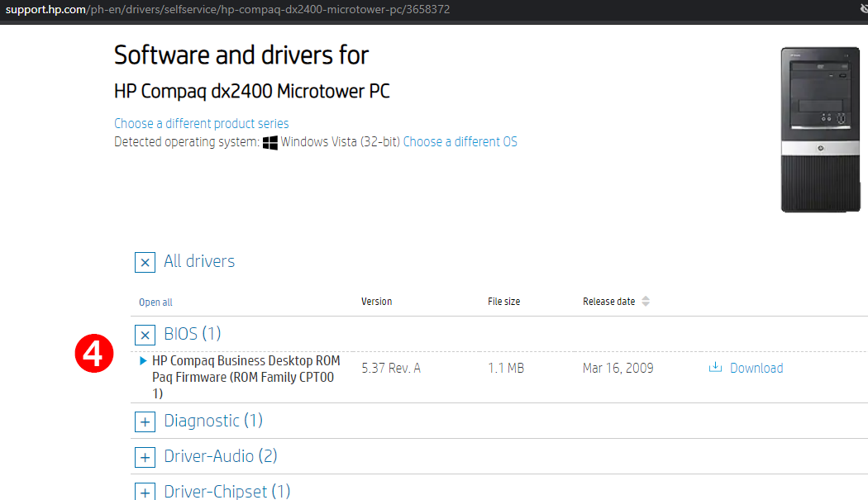Expand the Diagnostic (1) category
Screen dimensions: 868x500
pos(145,422)
